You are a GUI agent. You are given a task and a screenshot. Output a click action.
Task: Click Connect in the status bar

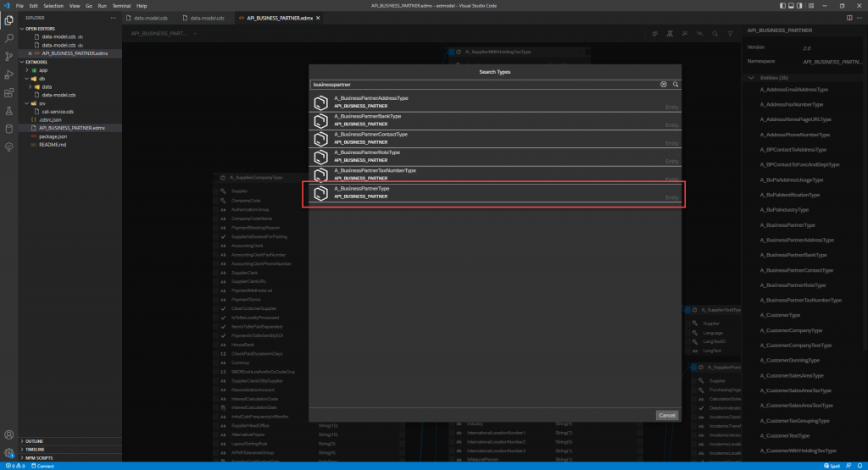42,466
